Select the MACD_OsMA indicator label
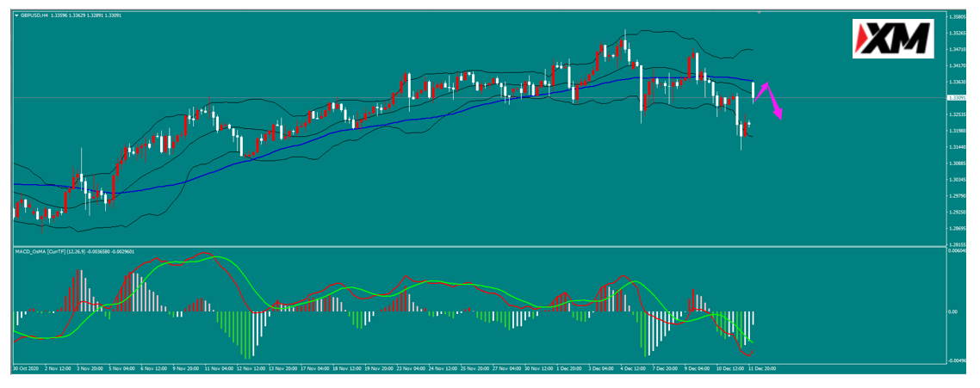 coord(31,252)
